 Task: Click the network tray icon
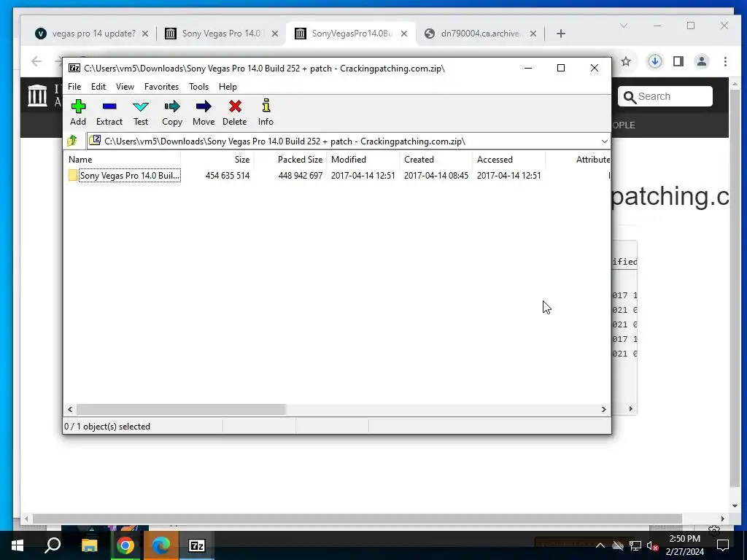635,545
